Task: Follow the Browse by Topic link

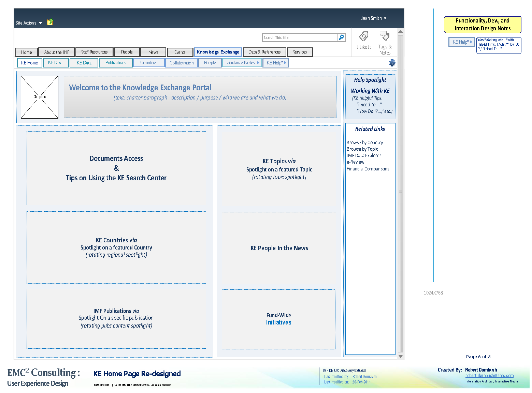Action: coord(362,149)
